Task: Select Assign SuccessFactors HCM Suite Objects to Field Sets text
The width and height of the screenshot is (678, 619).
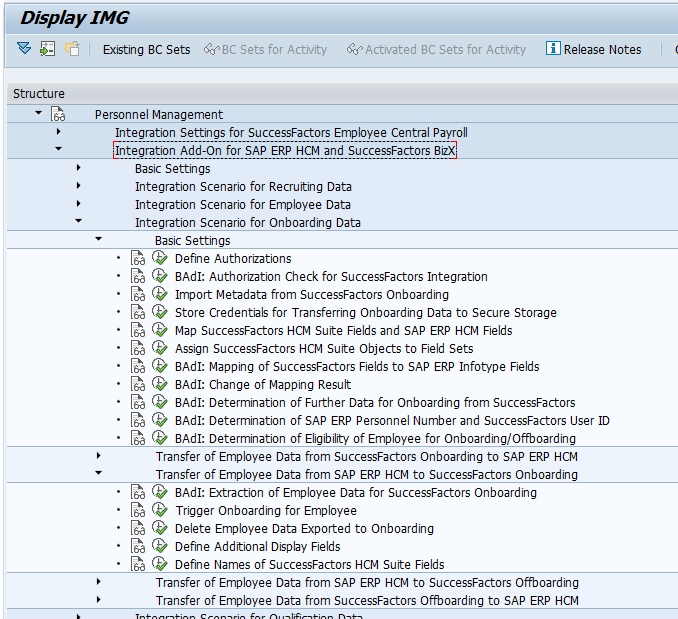Action: pos(324,348)
